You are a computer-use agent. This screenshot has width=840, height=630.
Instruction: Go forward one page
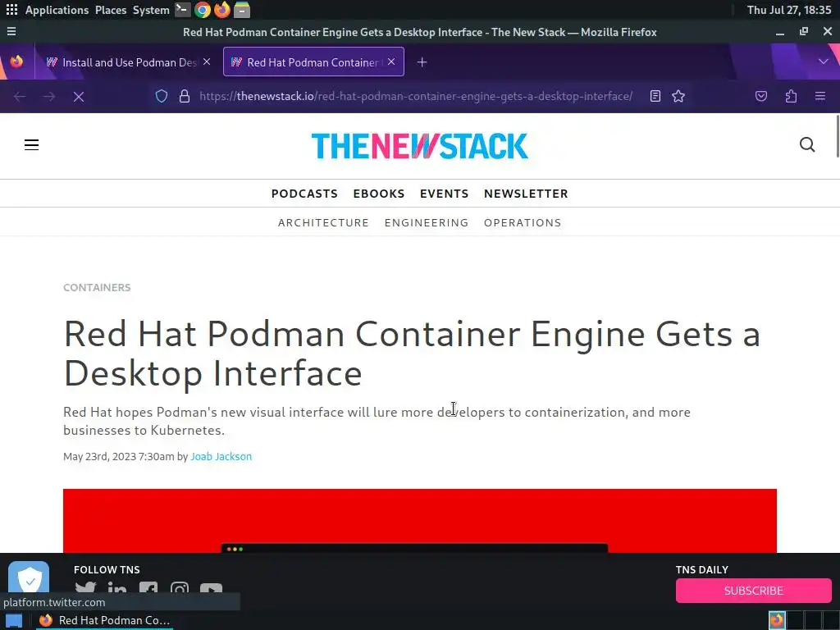pos(48,97)
